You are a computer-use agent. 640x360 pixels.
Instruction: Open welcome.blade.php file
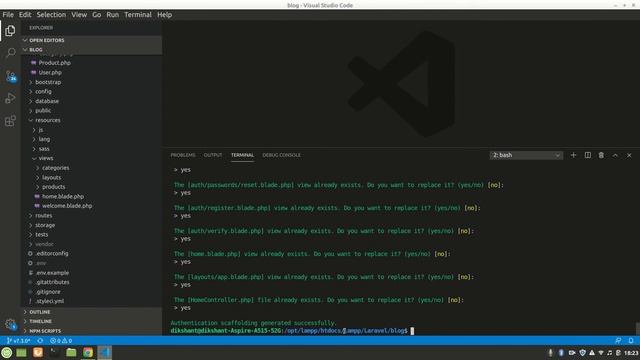(x=67, y=206)
